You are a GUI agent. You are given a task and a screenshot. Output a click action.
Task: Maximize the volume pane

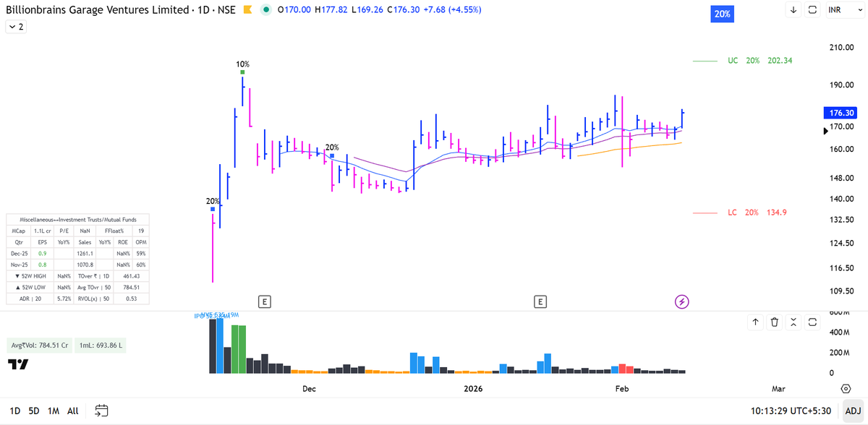[x=812, y=322]
